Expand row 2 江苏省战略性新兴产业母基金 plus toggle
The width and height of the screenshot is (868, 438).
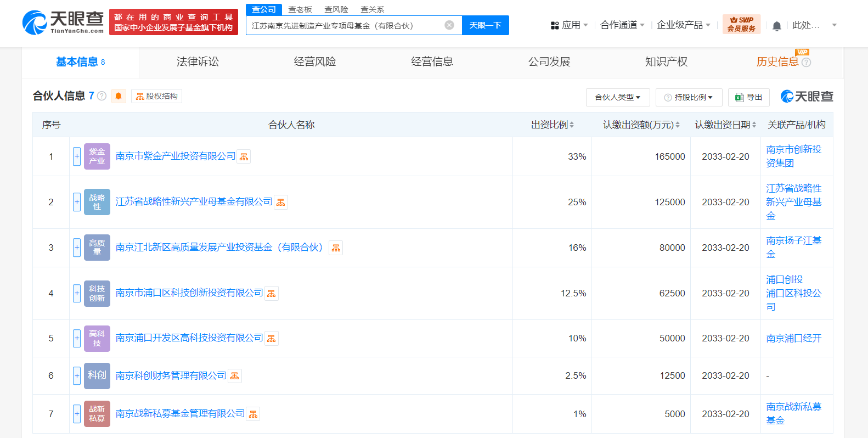(x=77, y=202)
